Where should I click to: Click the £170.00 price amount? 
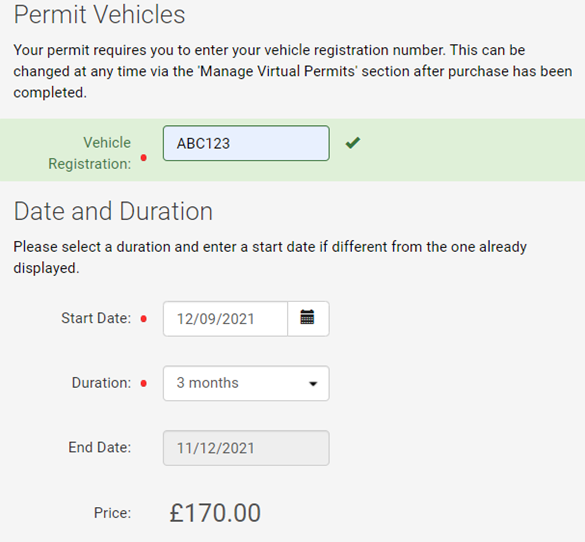[215, 513]
